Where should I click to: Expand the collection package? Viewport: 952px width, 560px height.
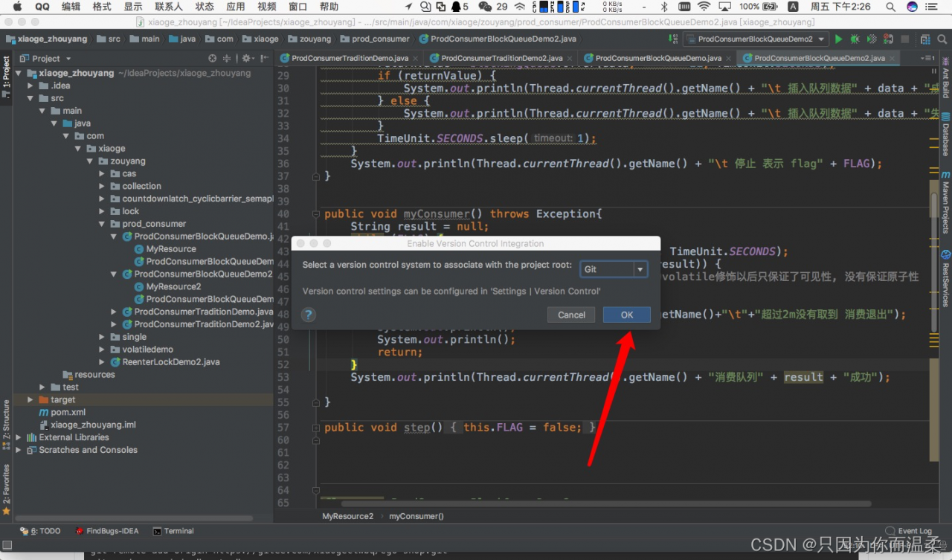tap(102, 186)
